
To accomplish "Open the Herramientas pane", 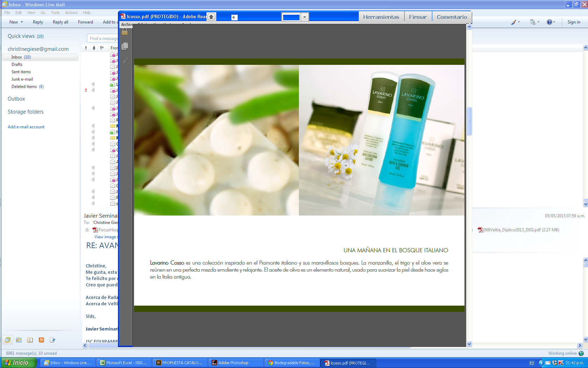I will pyautogui.click(x=381, y=17).
